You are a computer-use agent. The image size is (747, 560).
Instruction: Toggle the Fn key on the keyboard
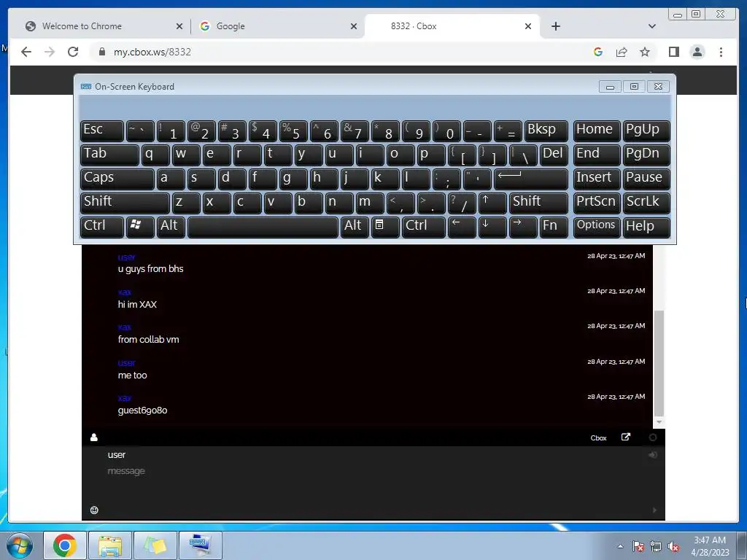click(x=554, y=227)
